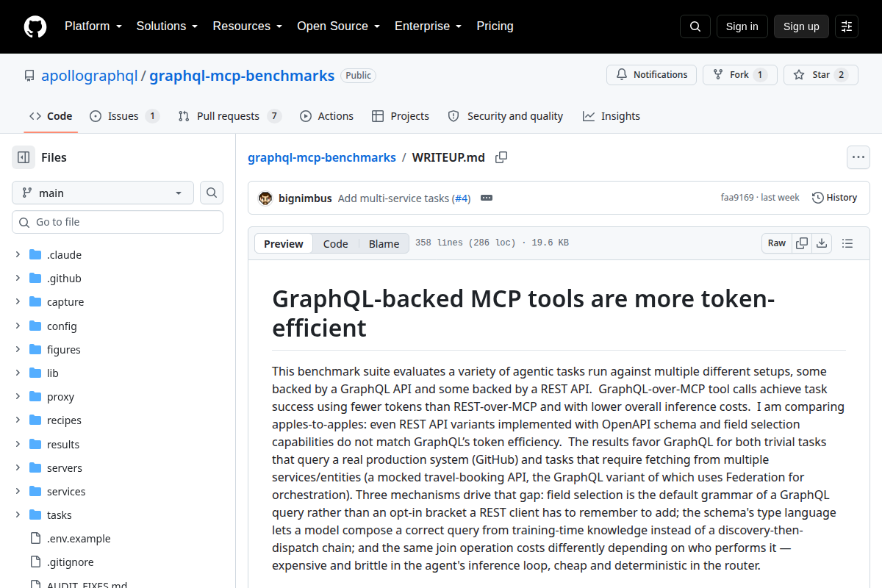This screenshot has width=882, height=588.
Task: Click the Sign up button
Action: [x=801, y=26]
